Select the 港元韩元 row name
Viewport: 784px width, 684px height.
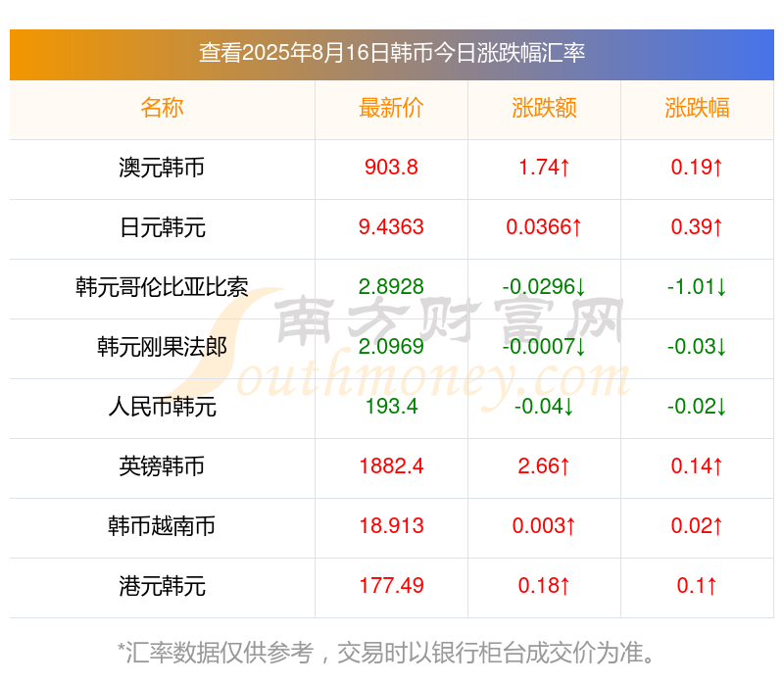point(162,586)
